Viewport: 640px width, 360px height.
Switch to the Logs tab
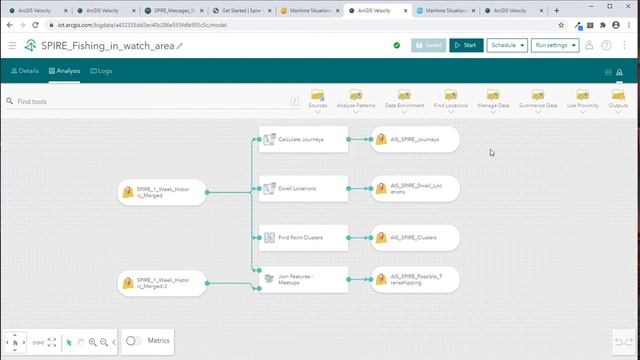tap(101, 71)
